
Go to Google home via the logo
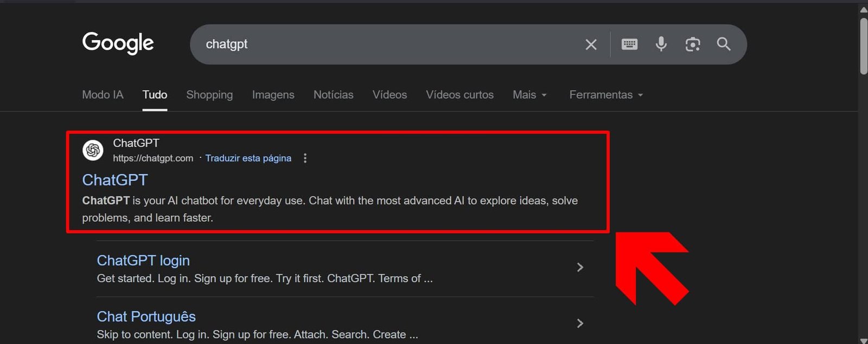pos(118,43)
